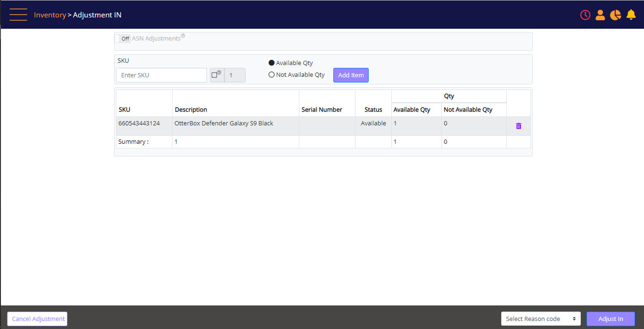Select the Available Qty radio button
The image size is (644, 329).
(x=271, y=63)
